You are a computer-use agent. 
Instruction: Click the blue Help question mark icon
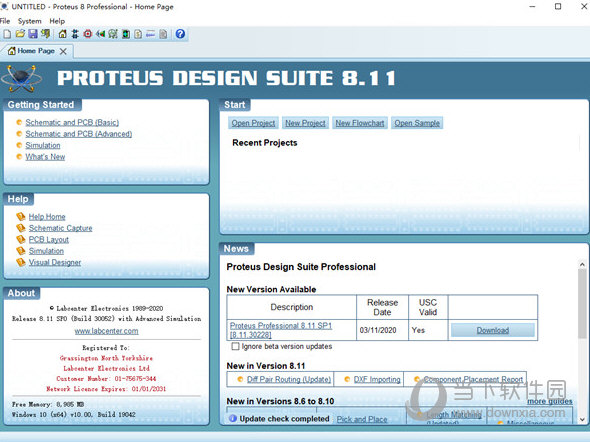tap(180, 34)
